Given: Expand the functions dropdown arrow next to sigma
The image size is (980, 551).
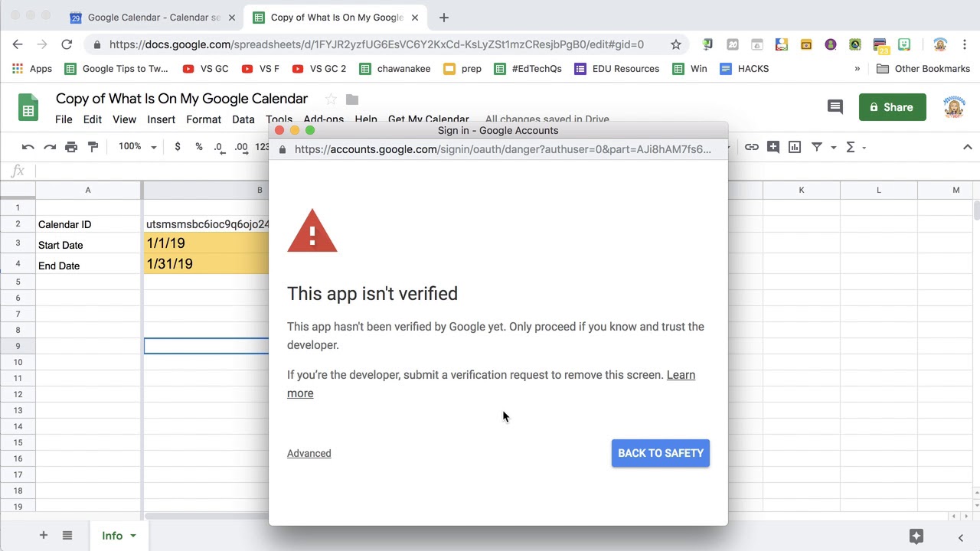Looking at the screenshot, I should (x=864, y=147).
